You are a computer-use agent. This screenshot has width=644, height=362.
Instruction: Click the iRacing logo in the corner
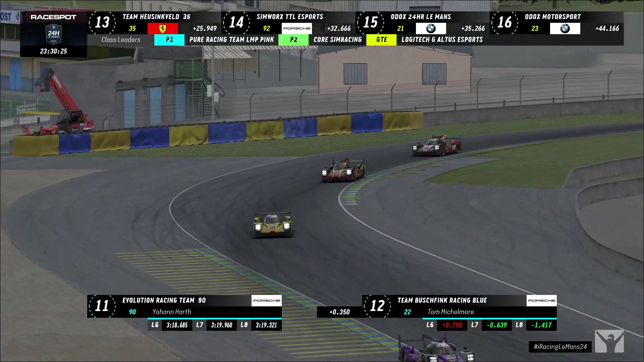pyautogui.click(x=609, y=341)
